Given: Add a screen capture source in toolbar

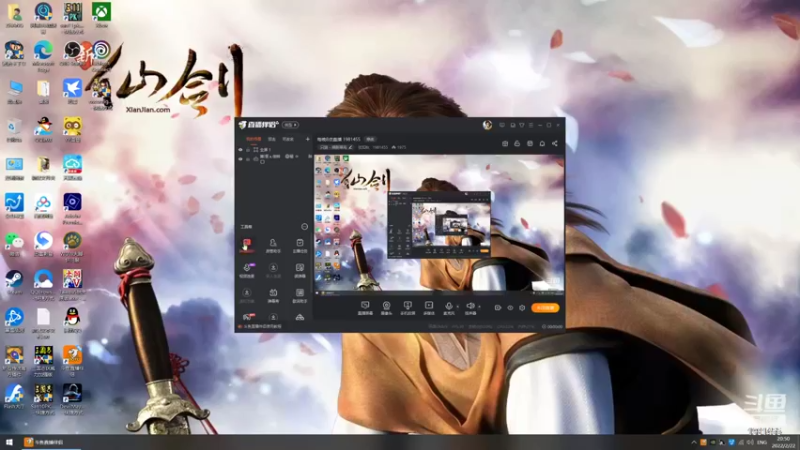Looking at the screenshot, I should (x=365, y=307).
